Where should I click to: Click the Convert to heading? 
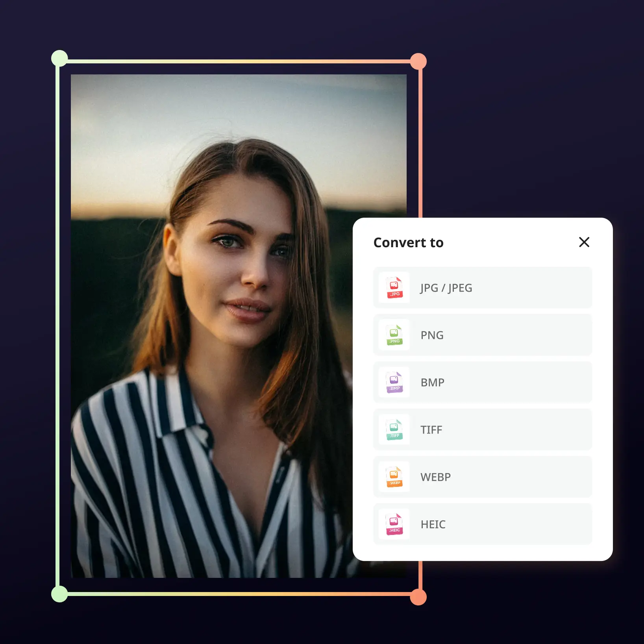408,242
